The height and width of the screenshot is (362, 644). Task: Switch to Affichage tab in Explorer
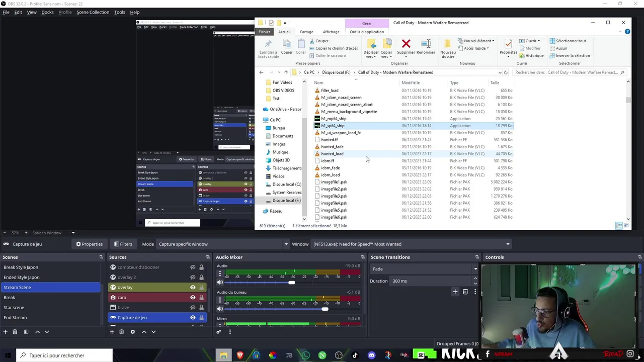point(331,32)
